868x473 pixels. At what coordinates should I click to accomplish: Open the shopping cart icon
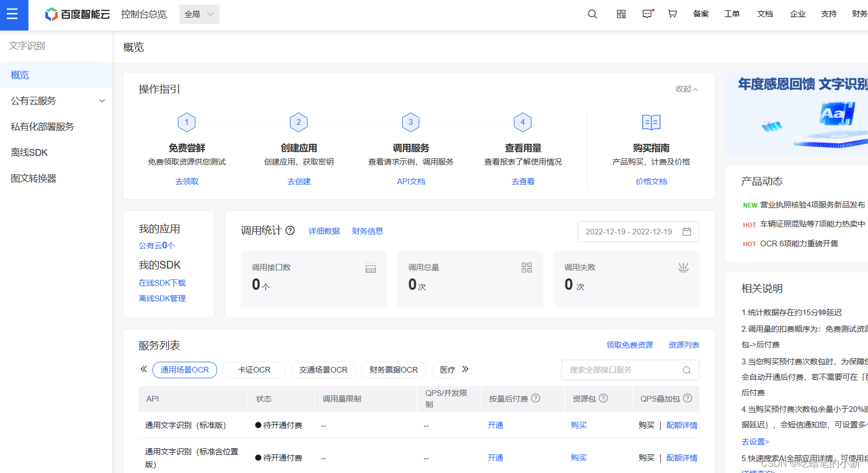click(x=673, y=14)
